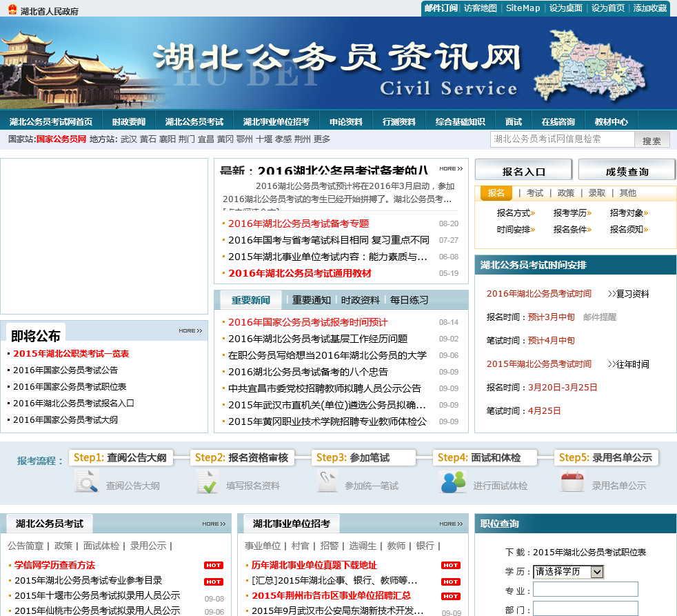The height and width of the screenshot is (616, 677).
Task: Click the site search box 湖北公务员考试网信息检索
Action: pyautogui.click(x=562, y=139)
